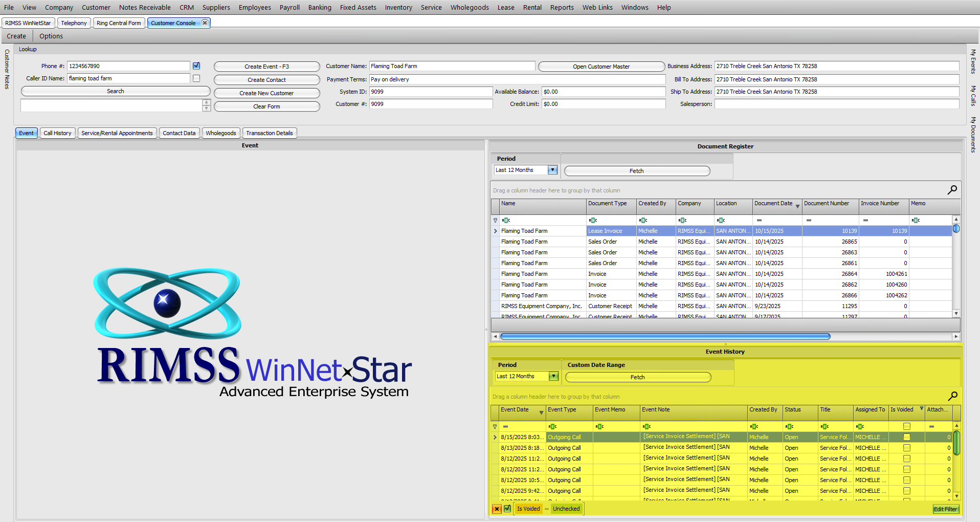Toggle the Phone # checkbox
Image resolution: width=980 pixels, height=522 pixels.
196,66
